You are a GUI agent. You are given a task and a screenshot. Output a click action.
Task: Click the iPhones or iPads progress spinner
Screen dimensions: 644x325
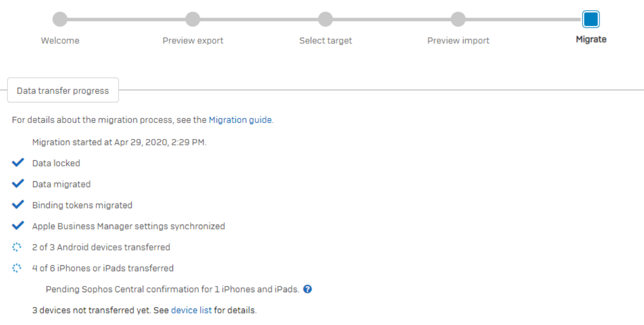[17, 268]
